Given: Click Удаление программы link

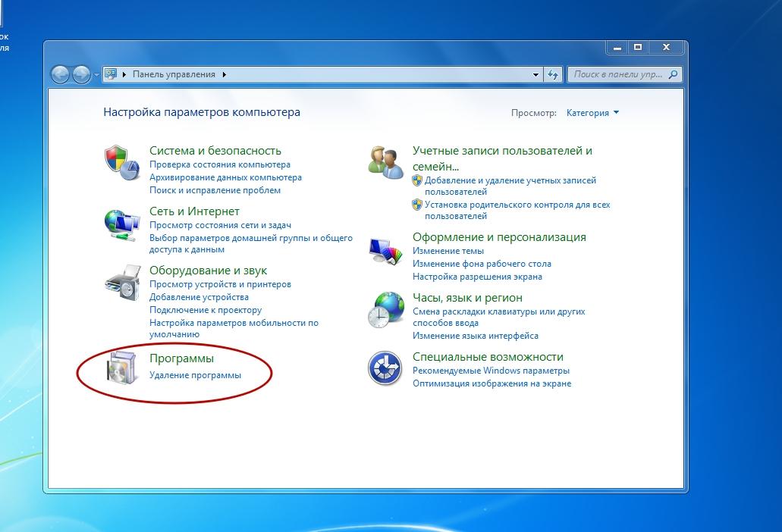Looking at the screenshot, I should coord(195,375).
